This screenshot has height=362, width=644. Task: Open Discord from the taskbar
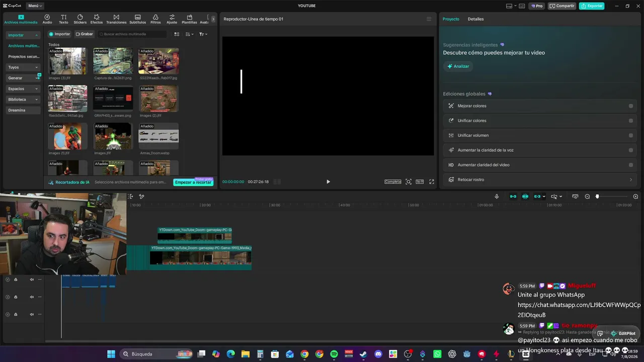pyautogui.click(x=378, y=354)
